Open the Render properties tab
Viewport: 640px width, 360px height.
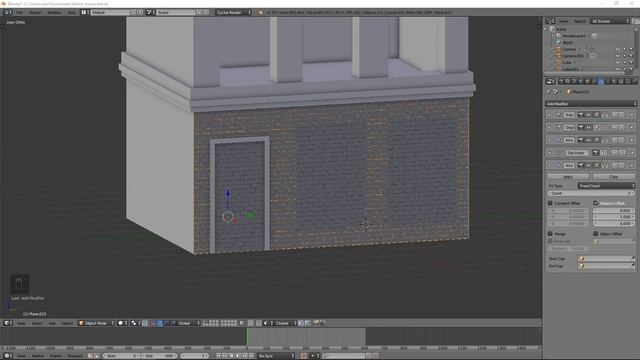(x=561, y=82)
